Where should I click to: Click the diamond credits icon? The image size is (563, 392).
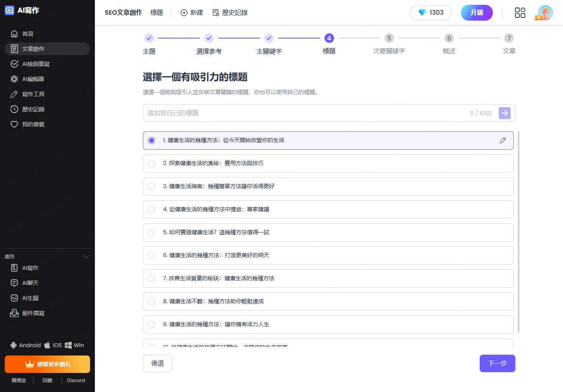(x=422, y=13)
